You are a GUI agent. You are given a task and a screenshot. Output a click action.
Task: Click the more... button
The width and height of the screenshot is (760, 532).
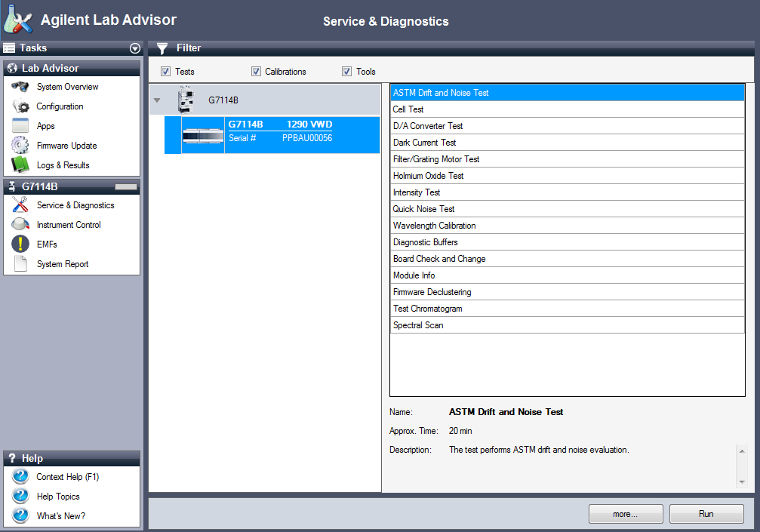click(x=626, y=513)
